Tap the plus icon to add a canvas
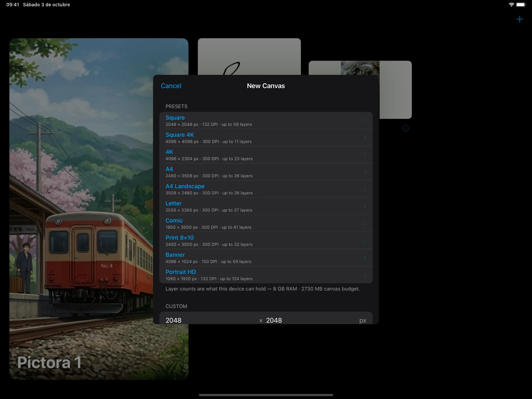This screenshot has width=532, height=399. click(520, 19)
